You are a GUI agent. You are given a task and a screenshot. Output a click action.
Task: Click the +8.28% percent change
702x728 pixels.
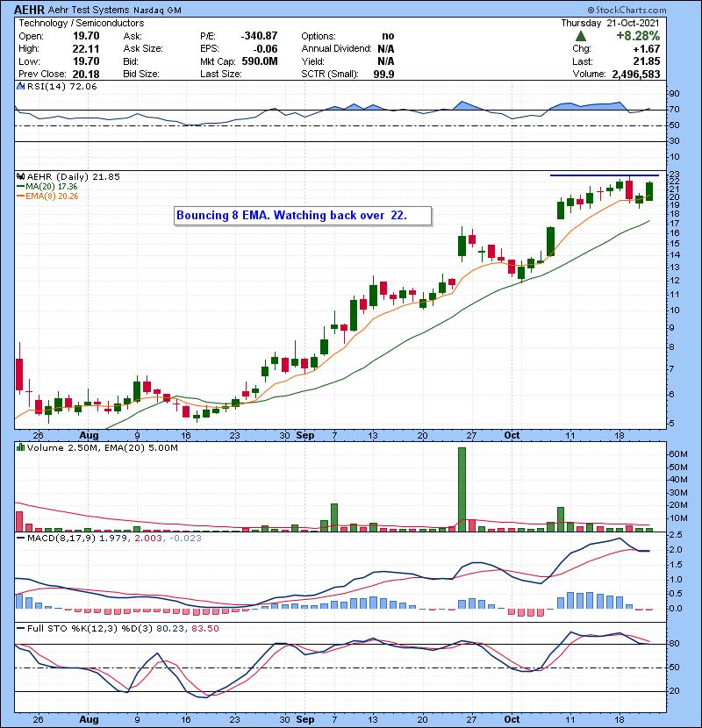click(638, 36)
